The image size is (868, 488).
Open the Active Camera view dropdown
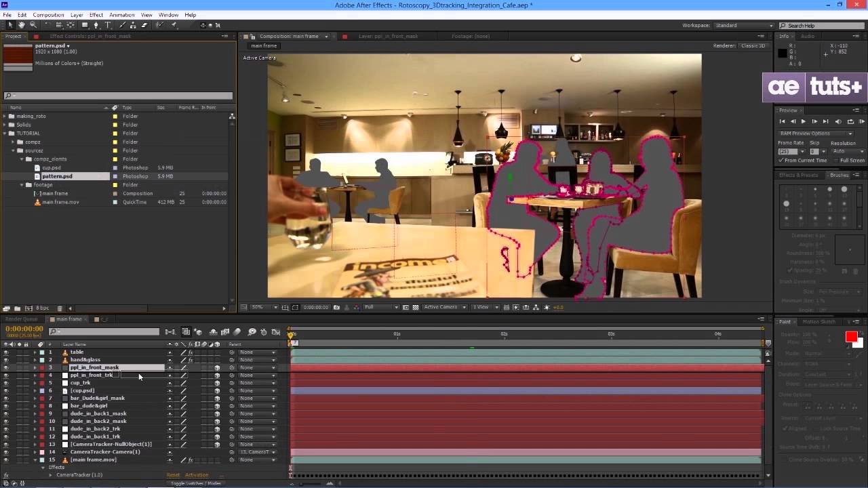[x=445, y=307]
